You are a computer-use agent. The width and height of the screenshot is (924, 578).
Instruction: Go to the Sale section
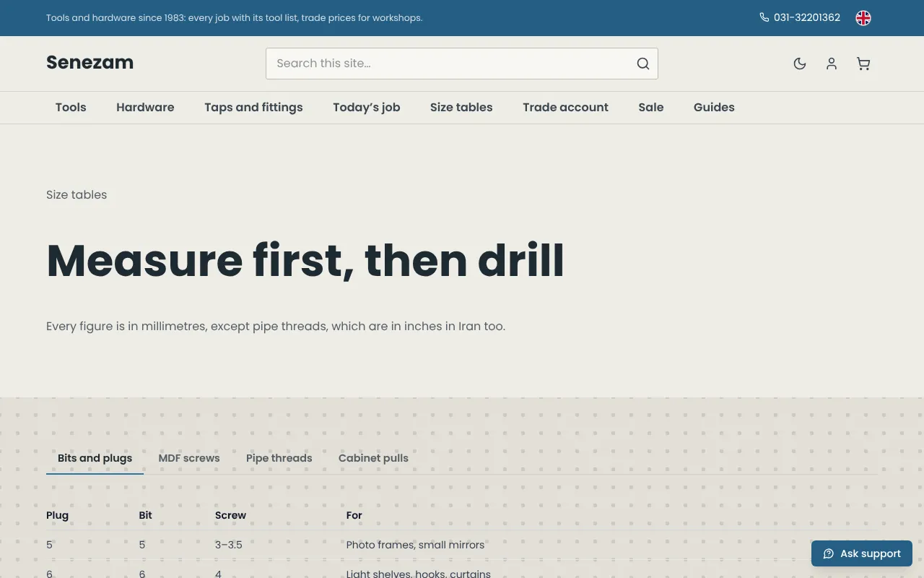point(651,107)
